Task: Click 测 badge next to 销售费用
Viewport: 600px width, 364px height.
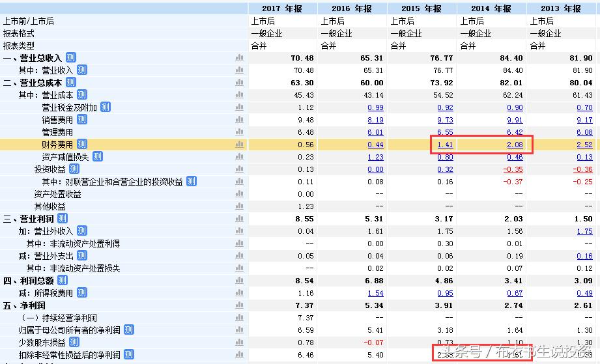Action: click(82, 119)
